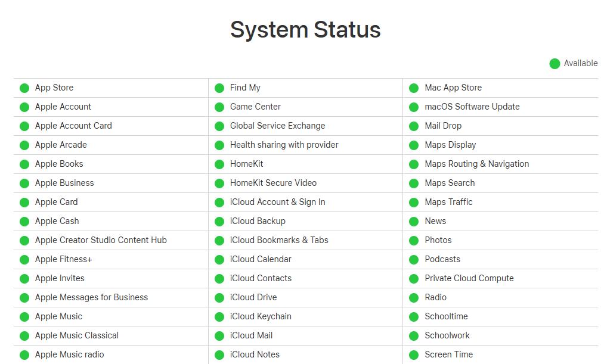The image size is (607, 364).
Task: Click the iCloud Notes service name
Action: pyautogui.click(x=255, y=354)
